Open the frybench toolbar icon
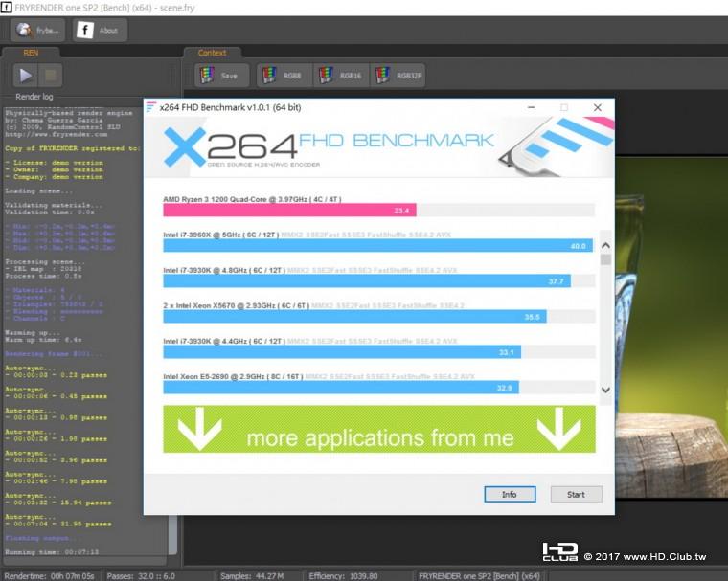The image size is (728, 581). pyautogui.click(x=39, y=30)
